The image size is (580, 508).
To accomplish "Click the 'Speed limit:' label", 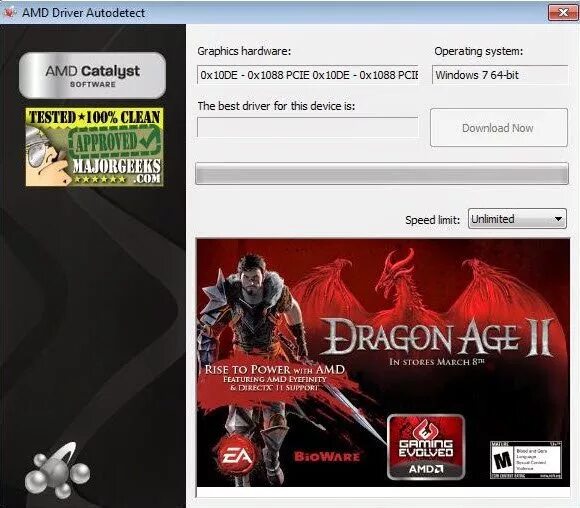I will (432, 220).
